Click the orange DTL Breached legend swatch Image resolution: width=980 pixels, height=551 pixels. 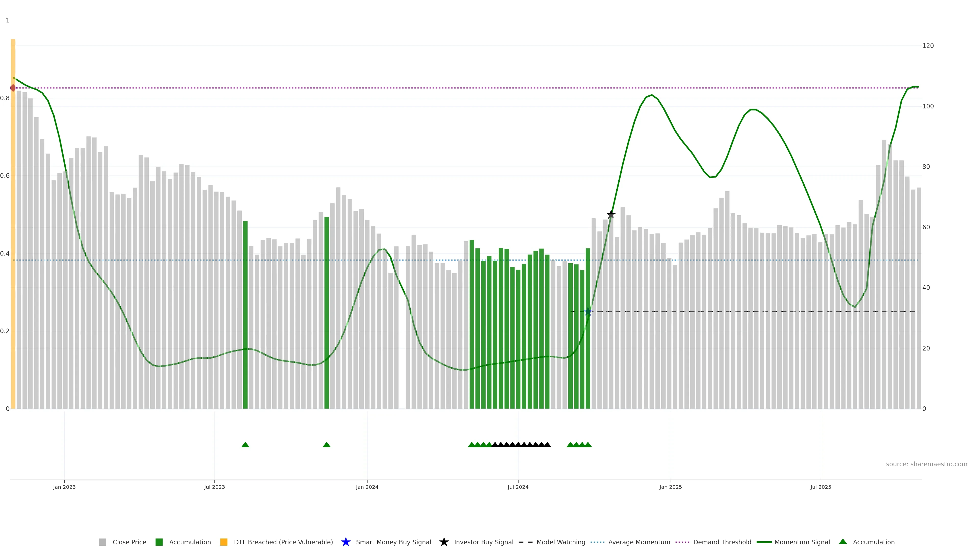(224, 542)
